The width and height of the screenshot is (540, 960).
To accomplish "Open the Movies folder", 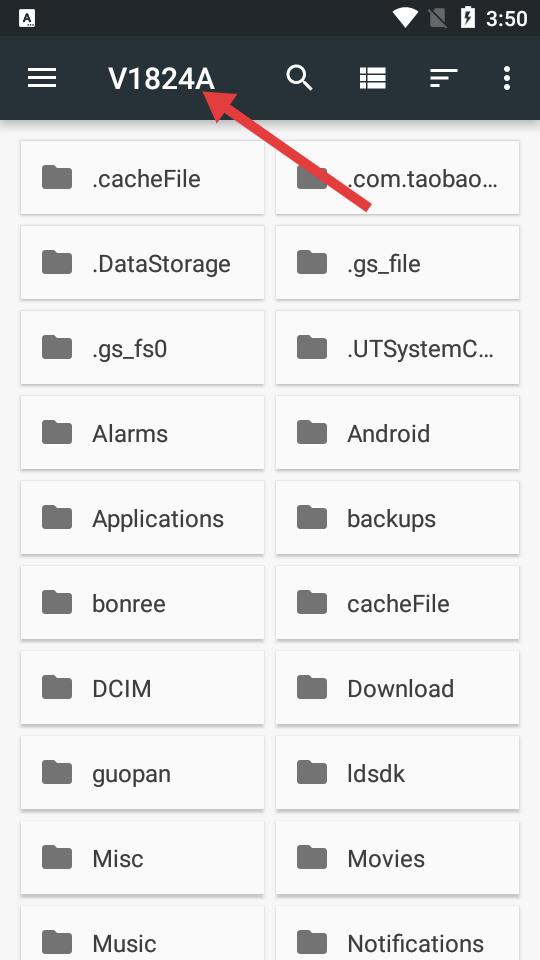I will (397, 858).
